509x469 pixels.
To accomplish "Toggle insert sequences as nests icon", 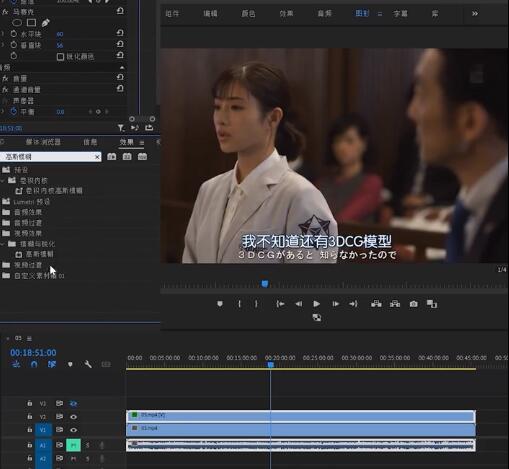I will [16, 364].
